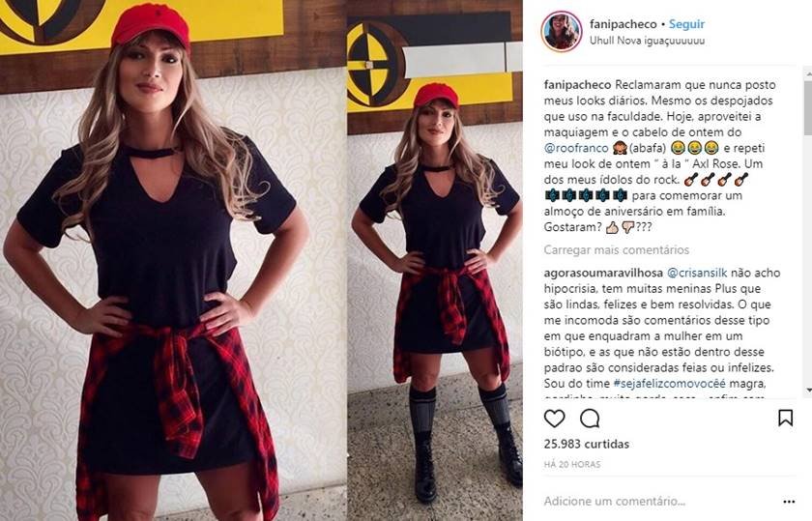
Task: Open fanipacheco's profile picture avatar
Action: [562, 31]
